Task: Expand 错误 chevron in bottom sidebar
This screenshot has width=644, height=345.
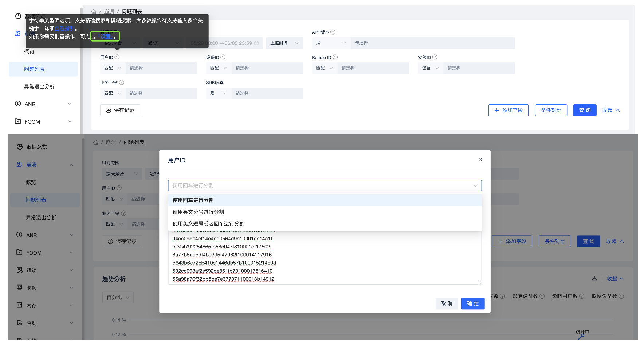Action: click(x=71, y=270)
